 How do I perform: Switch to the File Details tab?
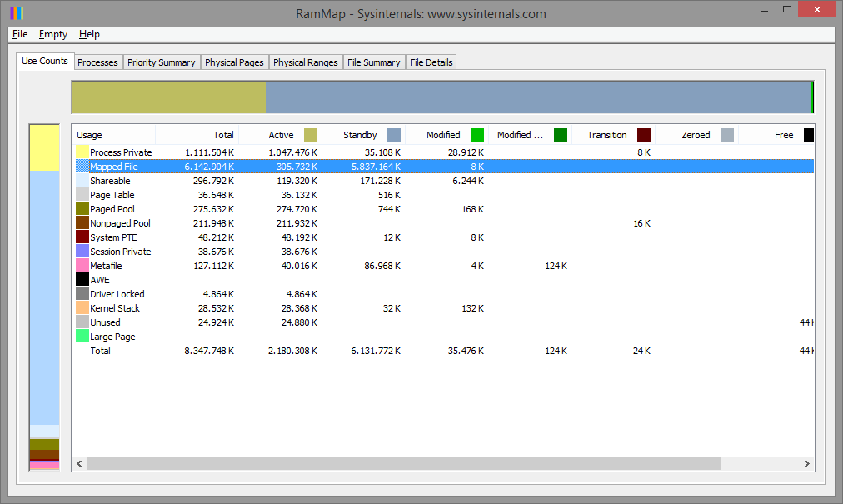click(431, 62)
